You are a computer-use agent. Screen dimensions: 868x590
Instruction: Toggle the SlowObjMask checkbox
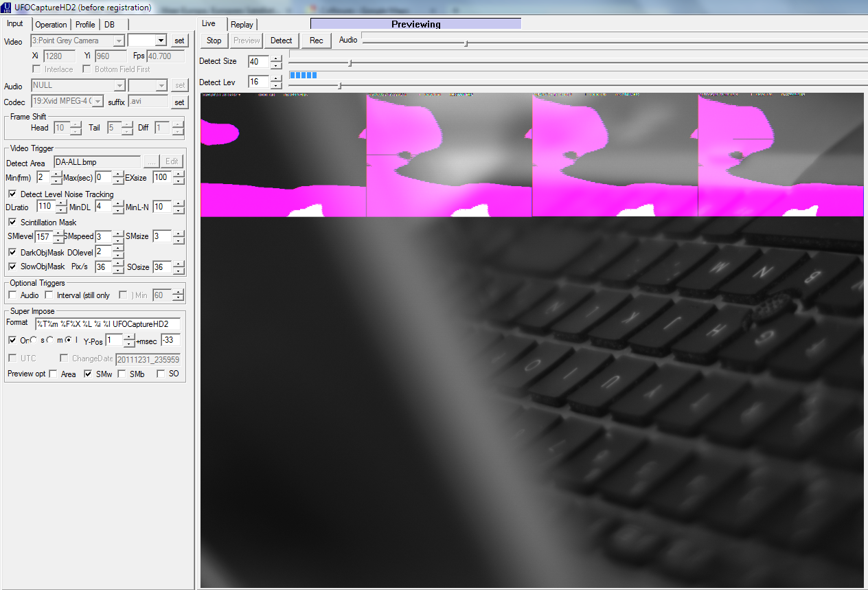[x=12, y=266]
